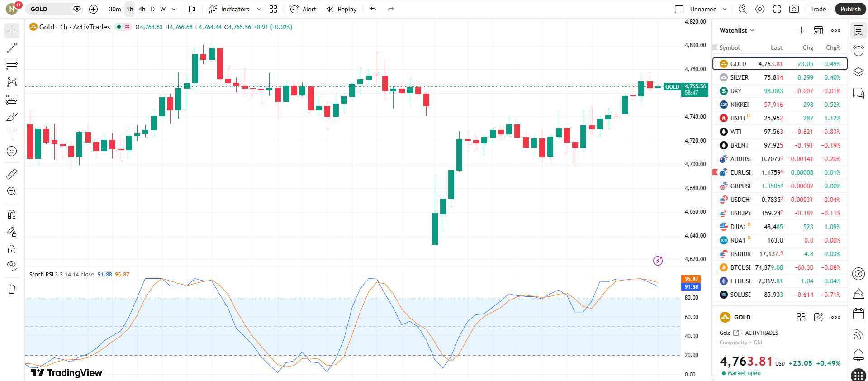Select the trend line drawing tool
868x381 pixels.
click(x=12, y=48)
